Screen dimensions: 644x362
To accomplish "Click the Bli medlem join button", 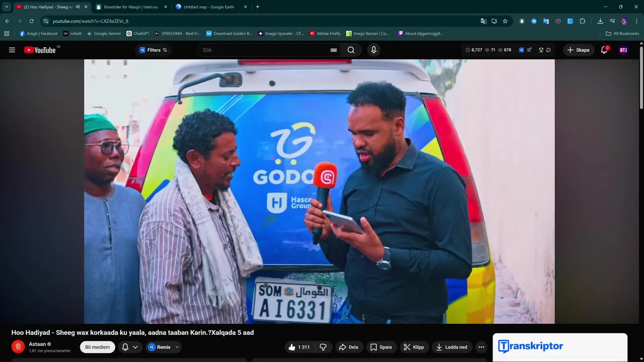I will [98, 347].
